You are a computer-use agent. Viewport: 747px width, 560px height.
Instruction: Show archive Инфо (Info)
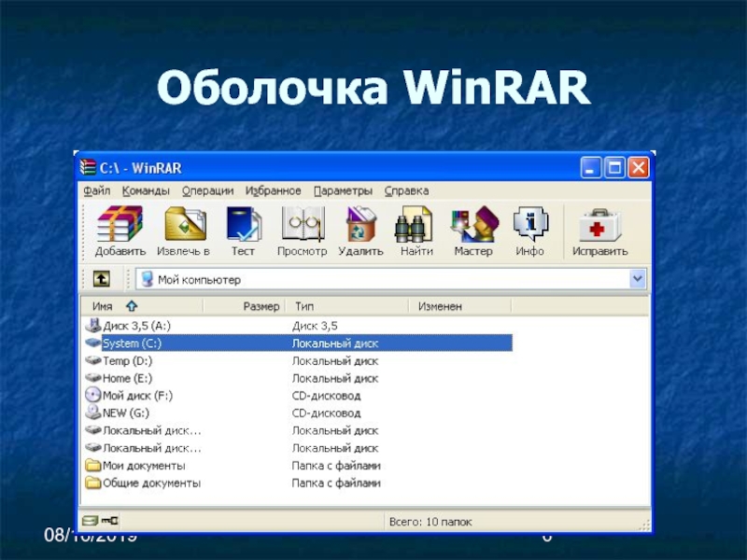point(530,227)
